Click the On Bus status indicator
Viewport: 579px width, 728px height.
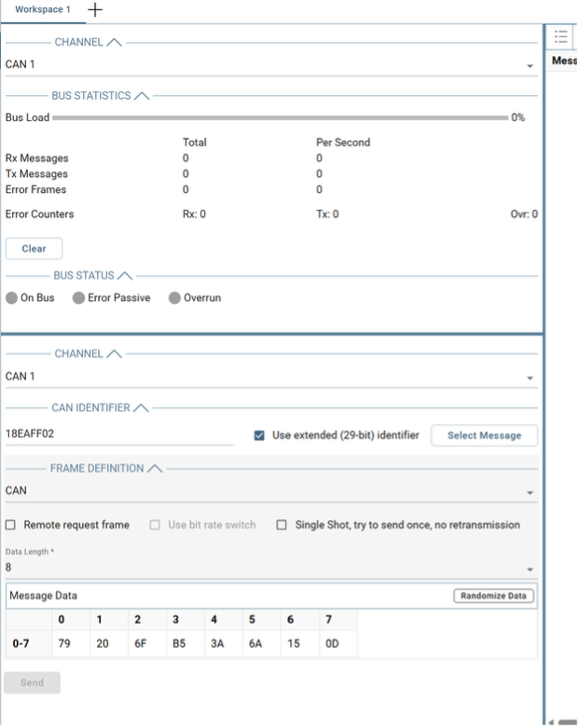12,298
